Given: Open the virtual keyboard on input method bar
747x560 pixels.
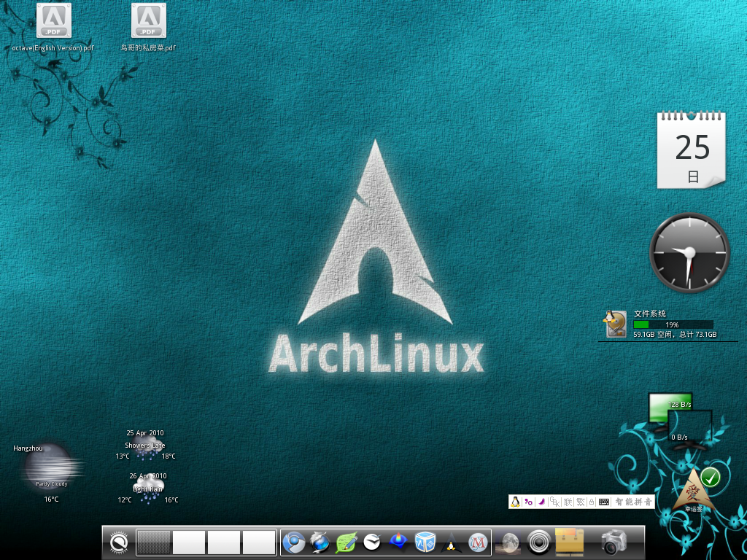Looking at the screenshot, I should click(x=603, y=502).
